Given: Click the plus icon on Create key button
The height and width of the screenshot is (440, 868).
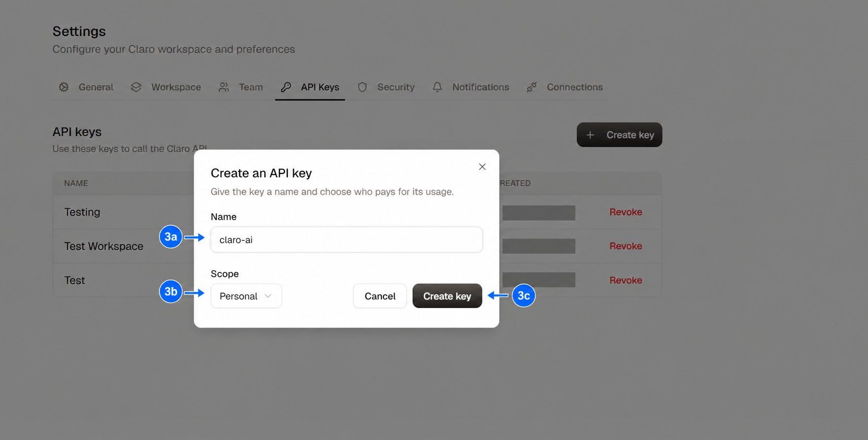Looking at the screenshot, I should pos(590,135).
